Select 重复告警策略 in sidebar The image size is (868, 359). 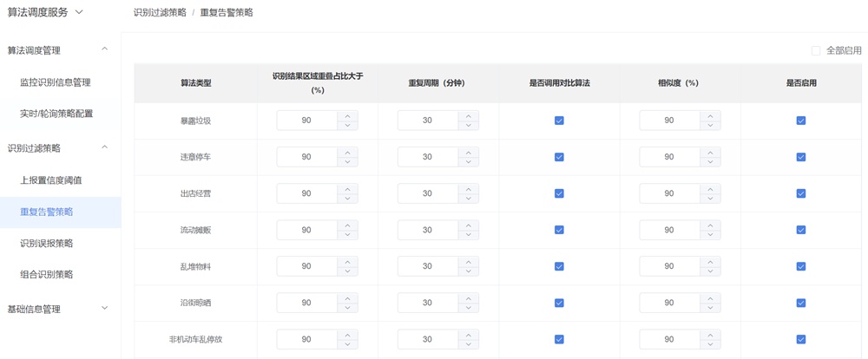click(x=61, y=212)
